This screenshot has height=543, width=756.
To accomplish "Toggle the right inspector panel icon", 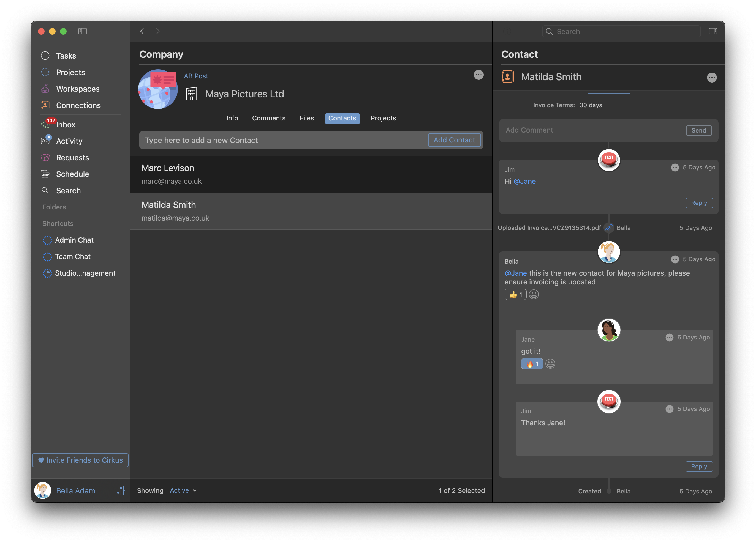I will click(713, 31).
